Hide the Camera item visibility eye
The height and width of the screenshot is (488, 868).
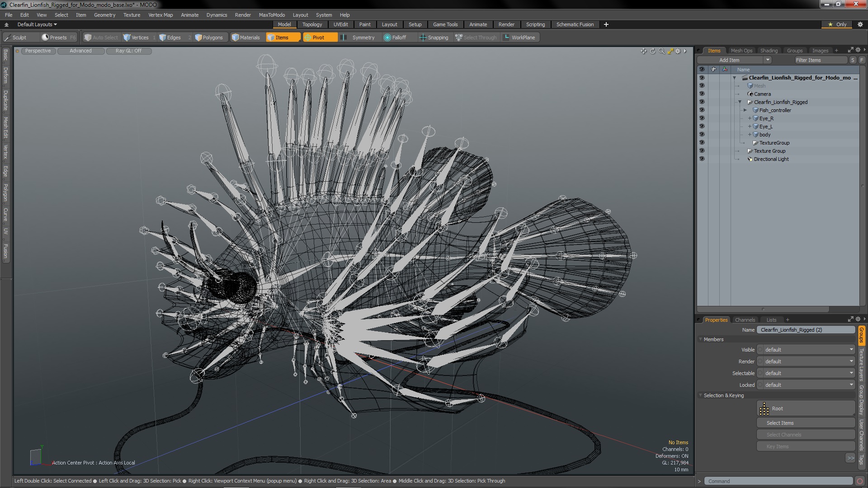[x=702, y=94]
